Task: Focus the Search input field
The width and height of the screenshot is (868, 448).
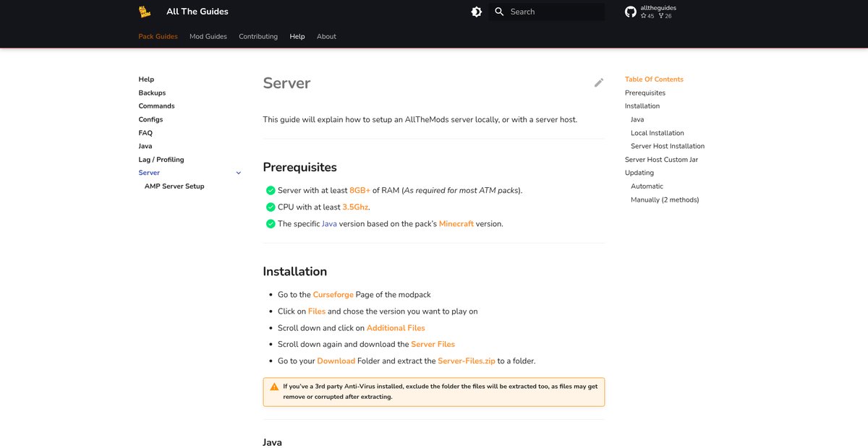Action: (x=547, y=12)
